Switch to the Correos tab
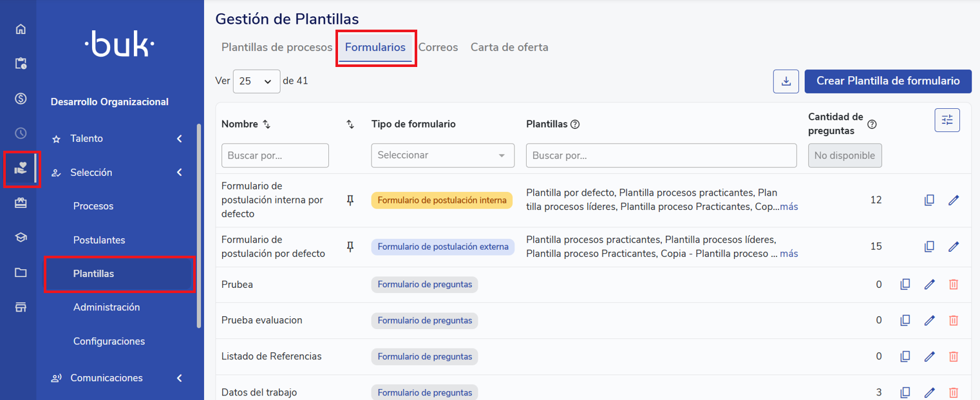This screenshot has width=980, height=400. coord(438,47)
